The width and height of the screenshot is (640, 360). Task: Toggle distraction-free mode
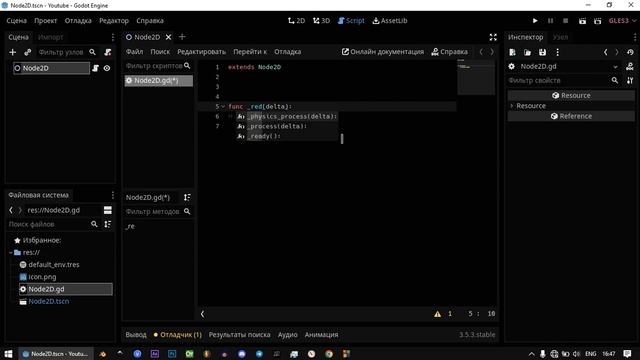coord(493,37)
